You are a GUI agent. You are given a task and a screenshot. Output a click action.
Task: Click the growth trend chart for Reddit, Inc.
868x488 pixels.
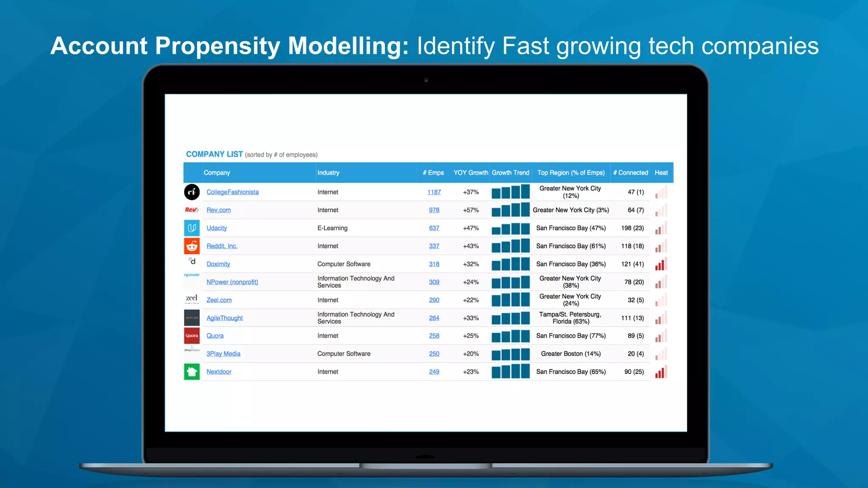tap(510, 246)
